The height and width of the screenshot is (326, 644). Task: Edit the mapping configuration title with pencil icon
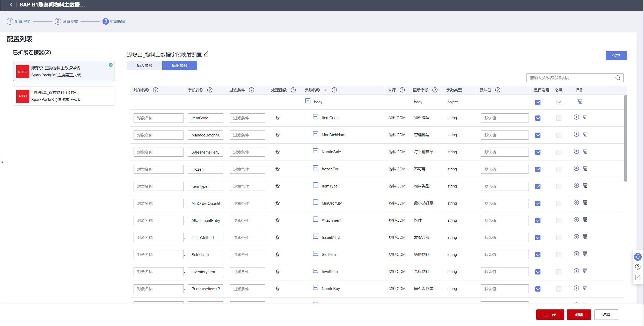tap(206, 54)
